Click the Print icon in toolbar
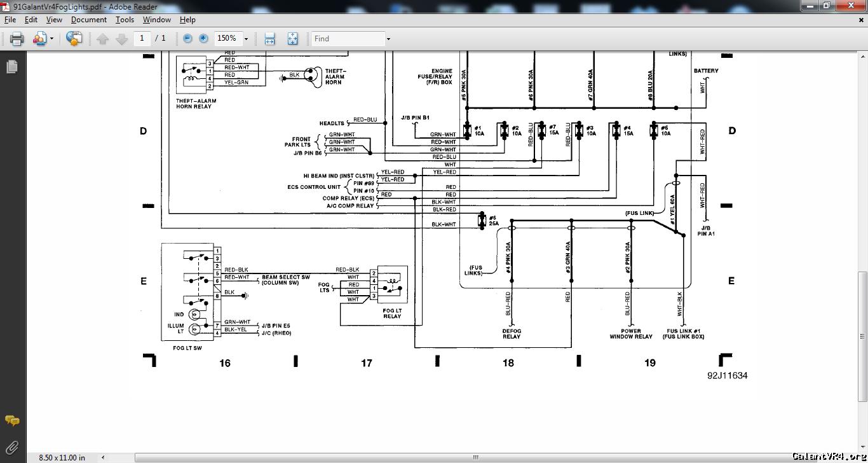The height and width of the screenshot is (463, 868). click(x=17, y=39)
